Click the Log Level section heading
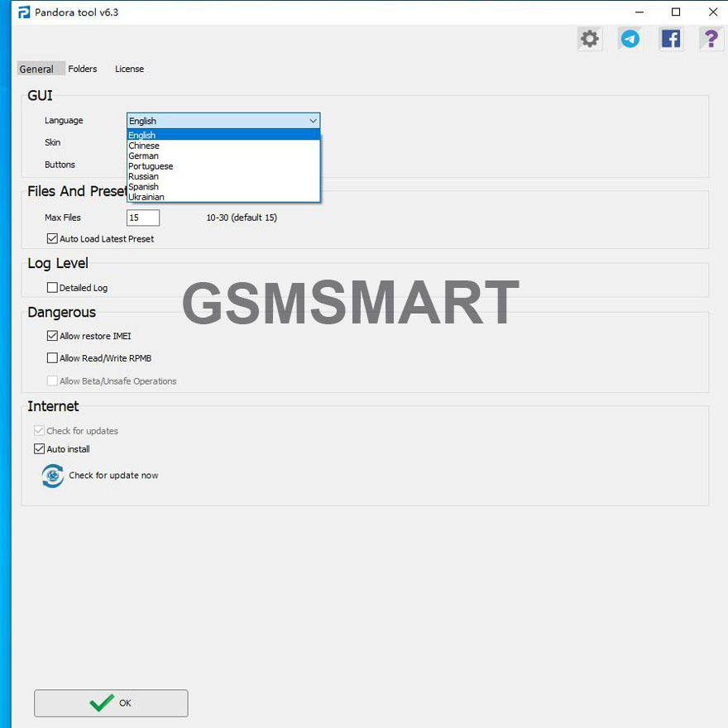The height and width of the screenshot is (728, 728). point(58,263)
